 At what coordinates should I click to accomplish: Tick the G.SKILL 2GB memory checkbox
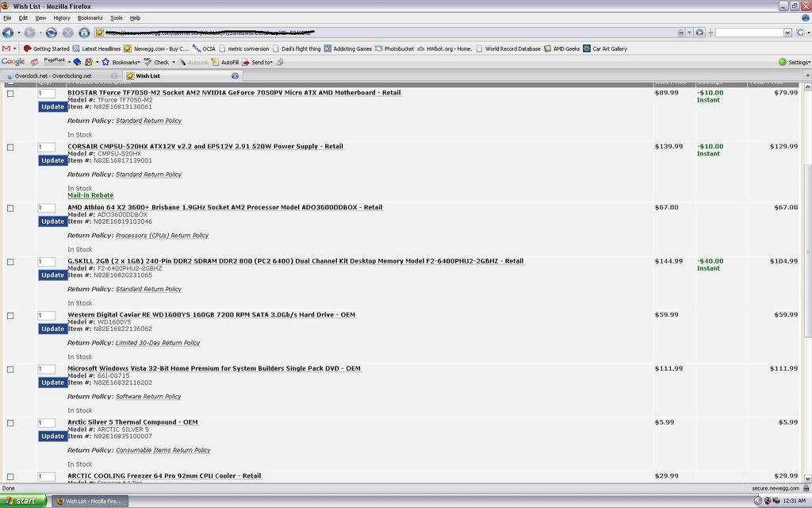10,262
